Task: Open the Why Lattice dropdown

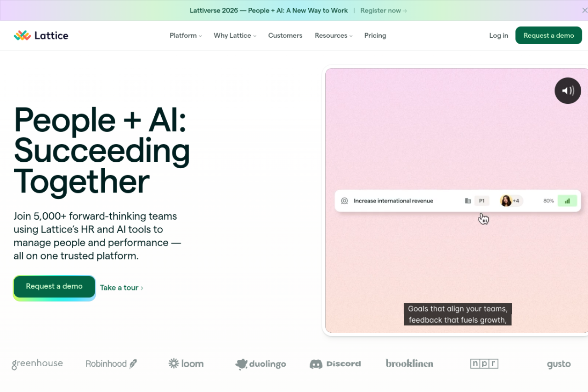Action: point(235,35)
